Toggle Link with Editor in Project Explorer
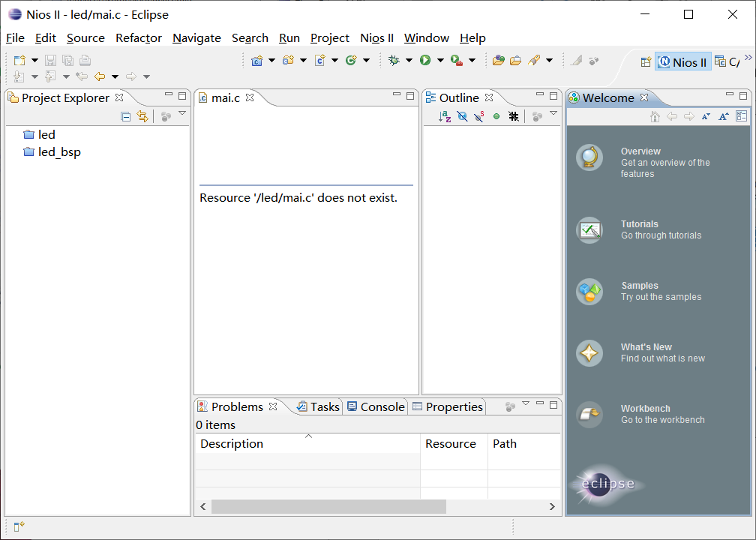The image size is (756, 540). tap(142, 116)
